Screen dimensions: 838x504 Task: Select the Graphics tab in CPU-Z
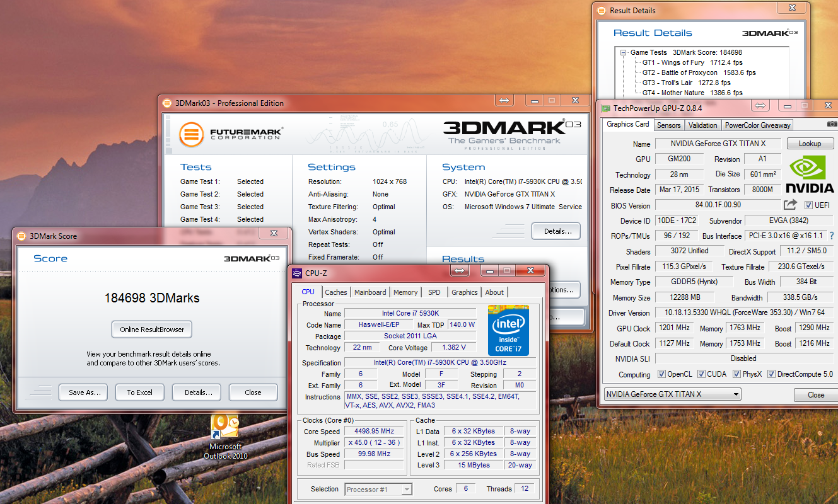[x=465, y=292]
